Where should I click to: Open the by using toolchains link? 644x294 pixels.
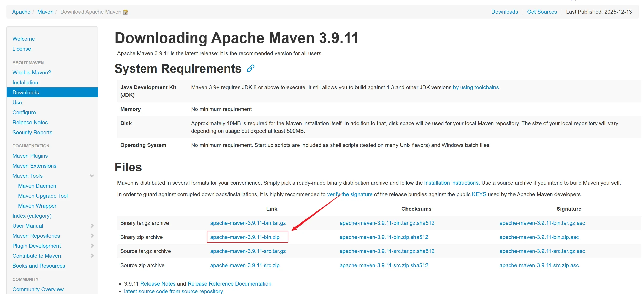(x=475, y=87)
